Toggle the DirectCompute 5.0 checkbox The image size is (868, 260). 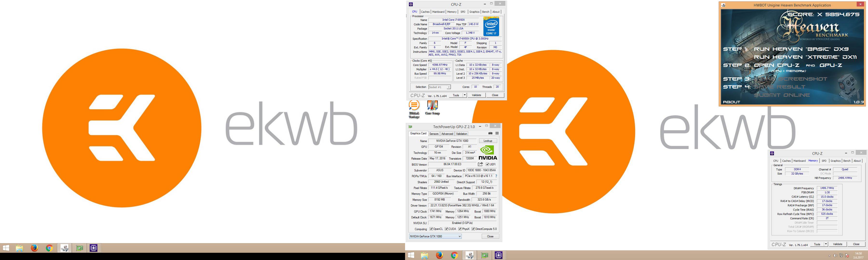(x=473, y=229)
